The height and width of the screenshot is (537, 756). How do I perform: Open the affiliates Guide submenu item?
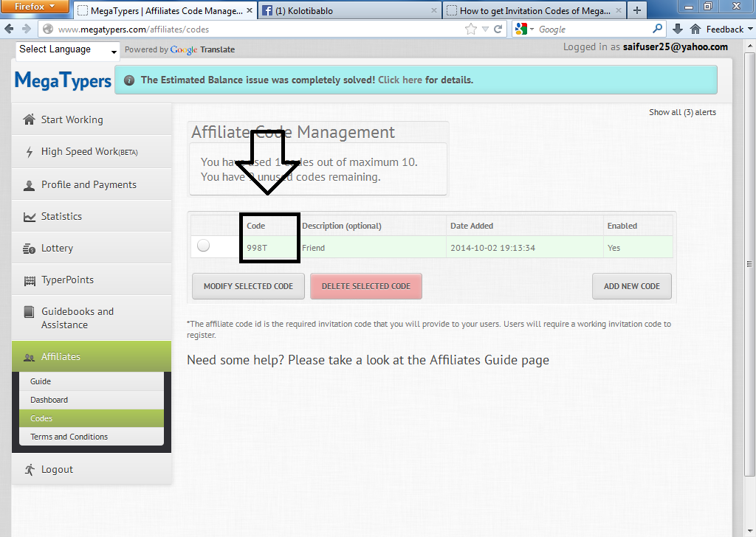[92, 381]
